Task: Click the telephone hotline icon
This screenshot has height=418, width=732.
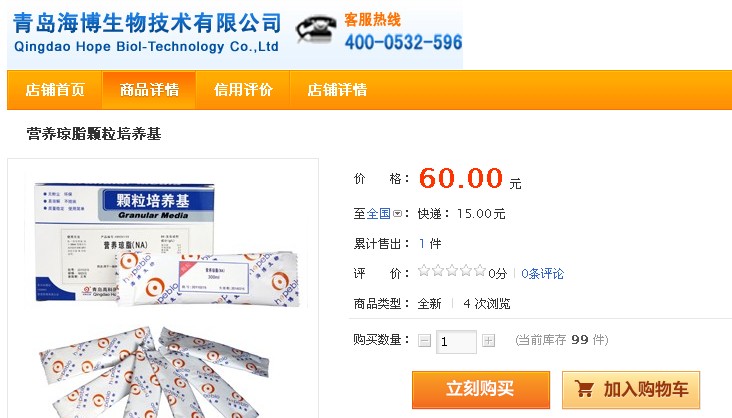Action: pos(316,31)
